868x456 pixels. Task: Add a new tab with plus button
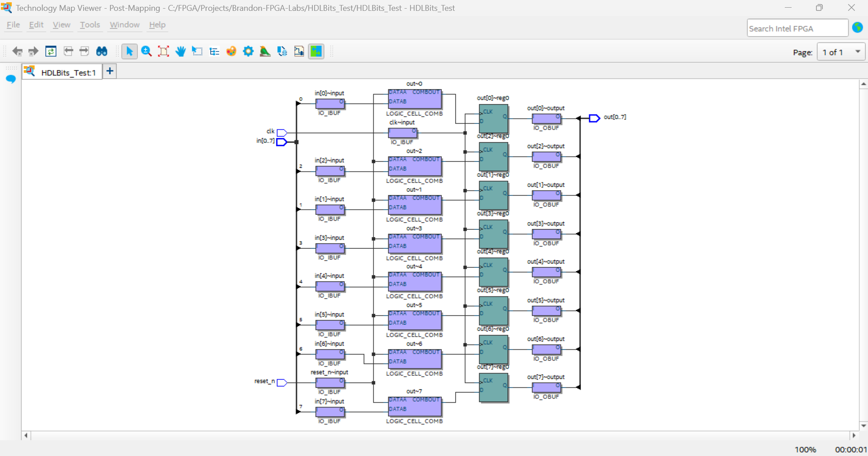[x=110, y=71]
